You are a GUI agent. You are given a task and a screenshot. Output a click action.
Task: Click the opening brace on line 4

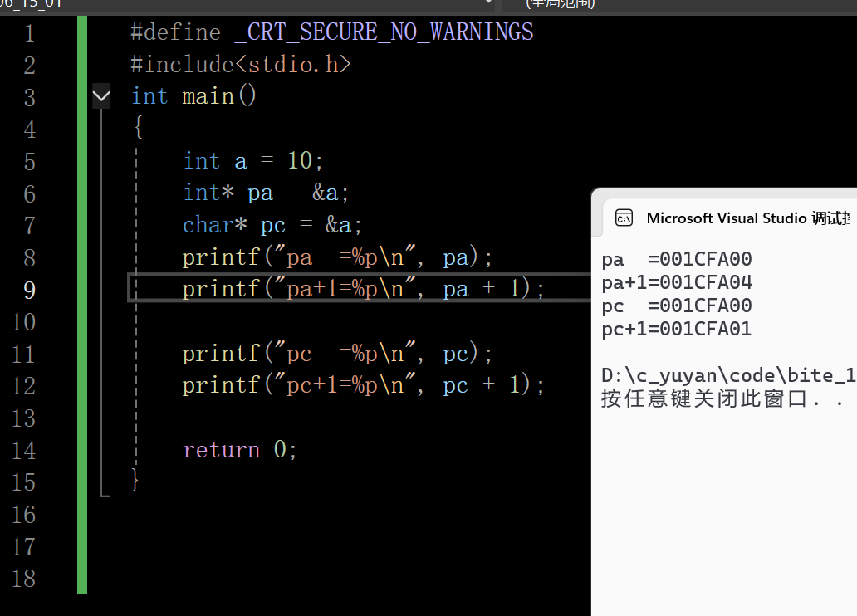tap(139, 127)
